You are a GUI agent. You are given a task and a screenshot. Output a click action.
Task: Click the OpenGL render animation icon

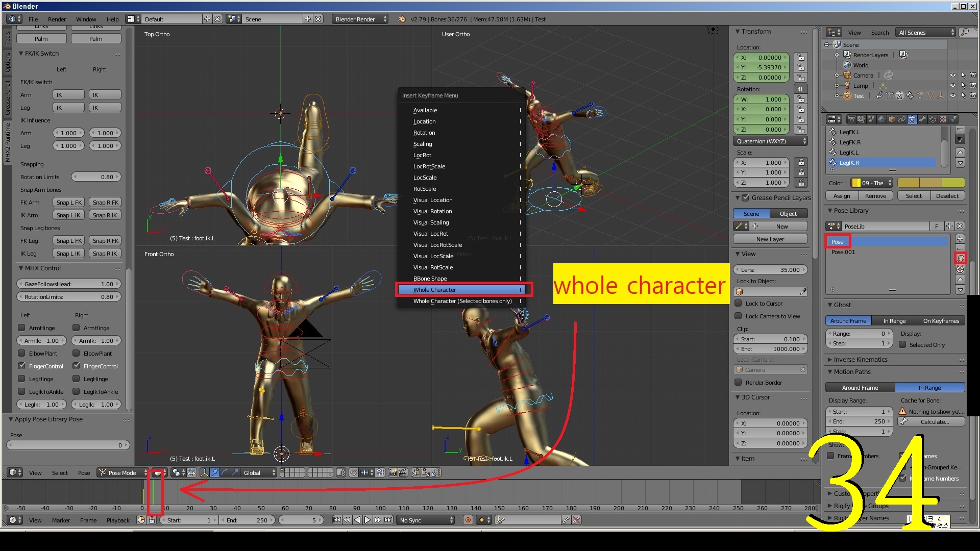(x=403, y=473)
